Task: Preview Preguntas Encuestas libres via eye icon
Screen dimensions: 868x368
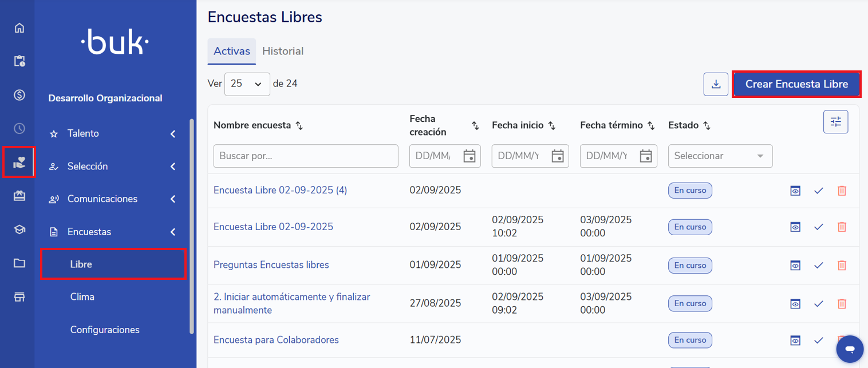Action: click(x=795, y=266)
